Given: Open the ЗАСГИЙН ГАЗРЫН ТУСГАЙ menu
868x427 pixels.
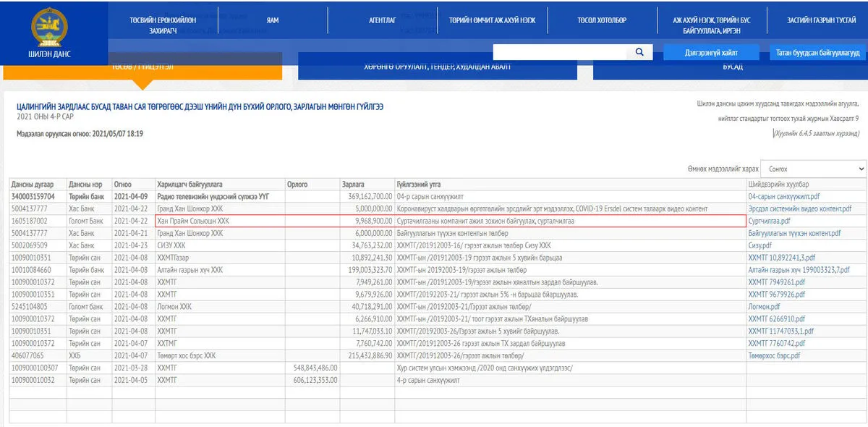Looking at the screenshot, I should click(821, 20).
